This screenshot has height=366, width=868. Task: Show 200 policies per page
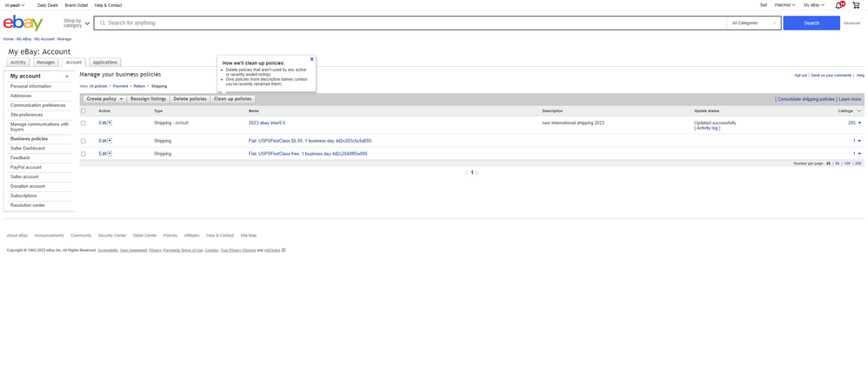point(858,164)
